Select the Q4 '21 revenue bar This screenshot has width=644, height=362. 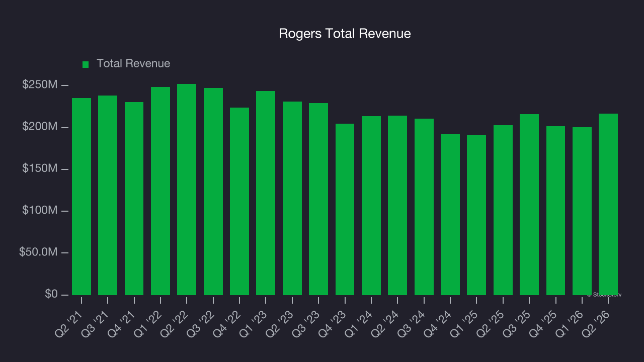coord(134,199)
